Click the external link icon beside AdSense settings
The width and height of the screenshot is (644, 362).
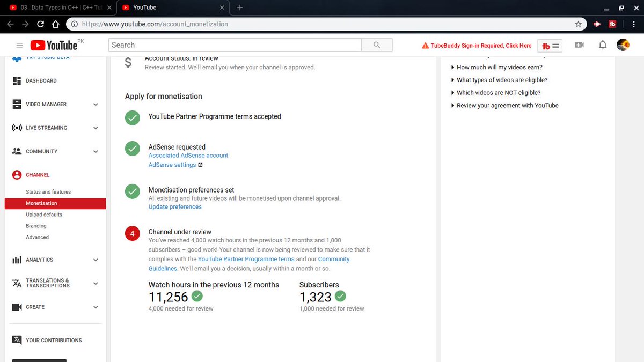[201, 165]
